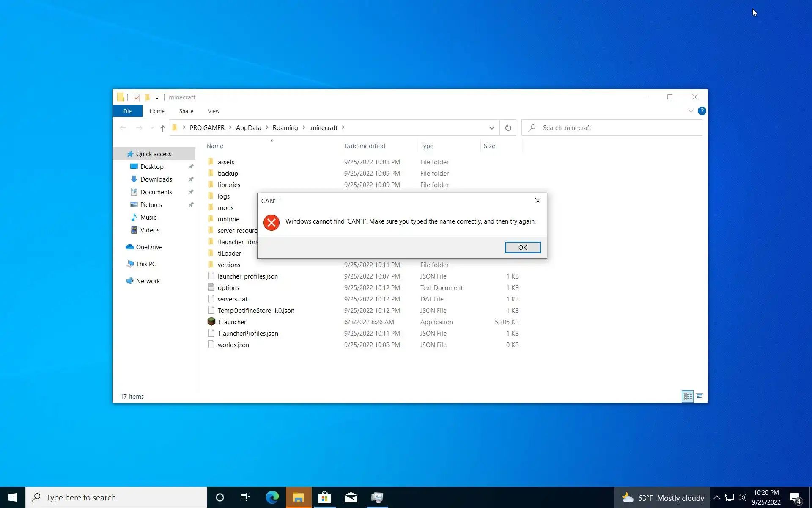Click the OK button in error dialog
Viewport: 812px width, 508px height.
(x=522, y=247)
